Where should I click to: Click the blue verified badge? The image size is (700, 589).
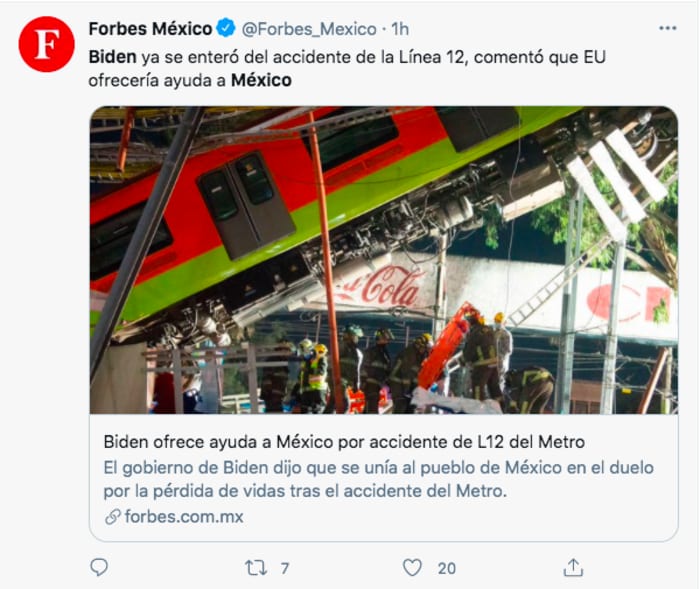coord(227,29)
